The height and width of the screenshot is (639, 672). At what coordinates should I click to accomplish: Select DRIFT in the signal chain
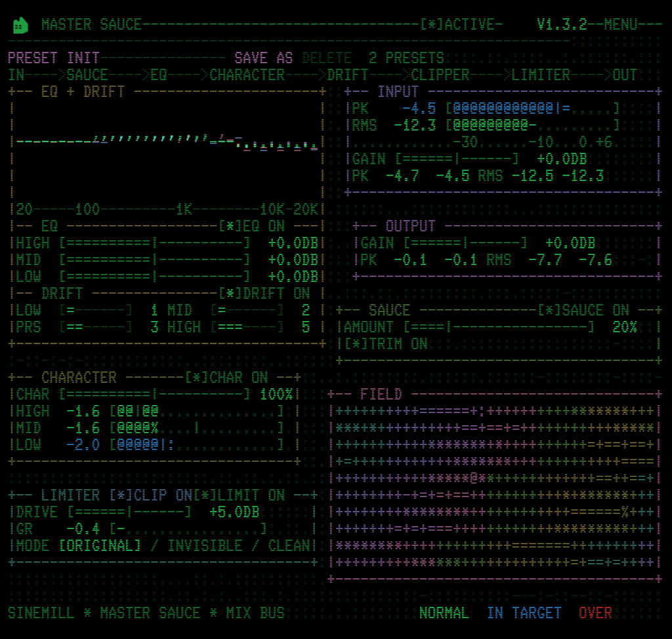348,75
